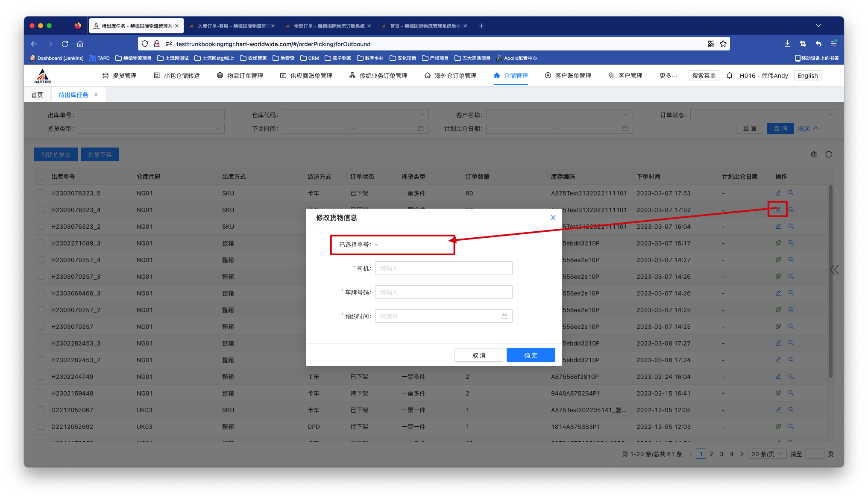Open table column settings gear icon
Image resolution: width=868 pixels, height=499 pixels.
(813, 154)
